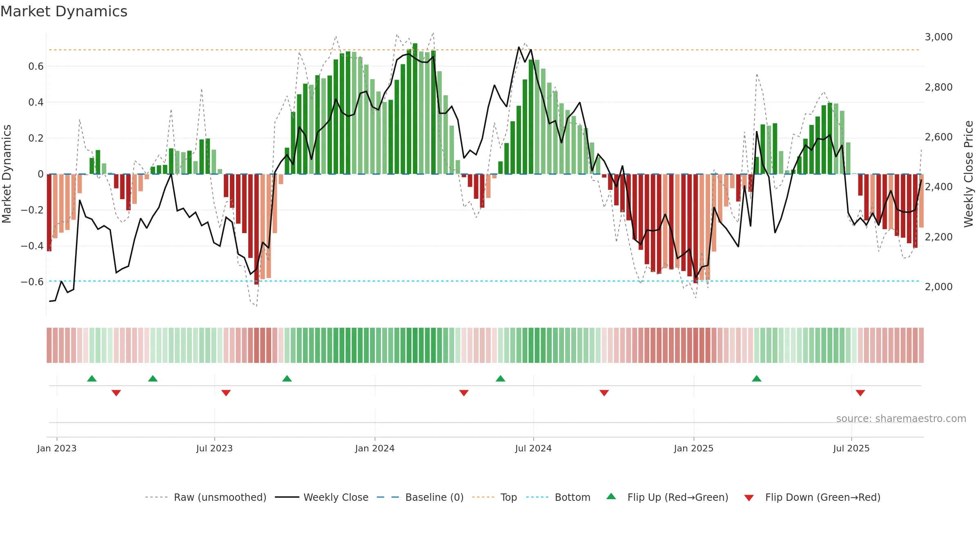Image resolution: width=980 pixels, height=551 pixels.
Task: Click the −0.4 Market Dynamics axis tick
Action: (32, 246)
